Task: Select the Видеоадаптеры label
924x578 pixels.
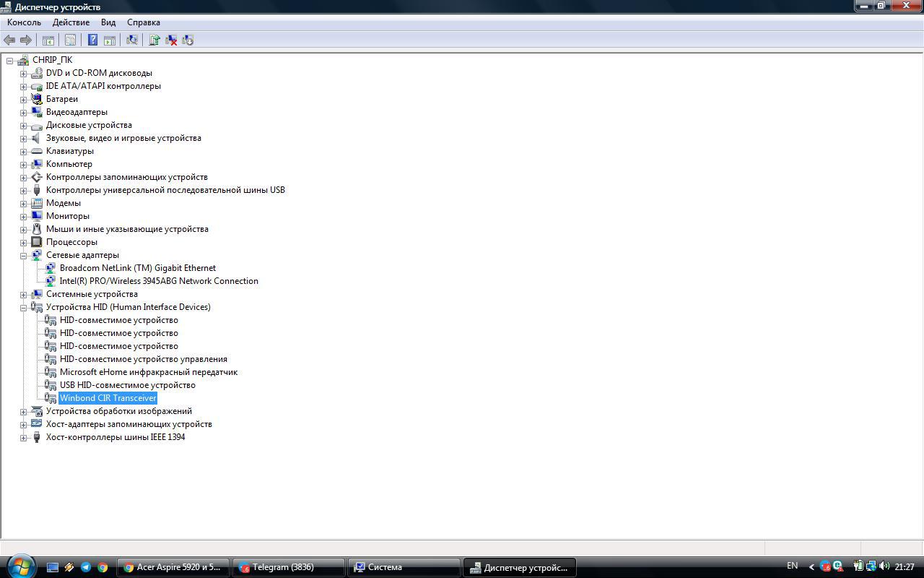Action: coord(77,112)
